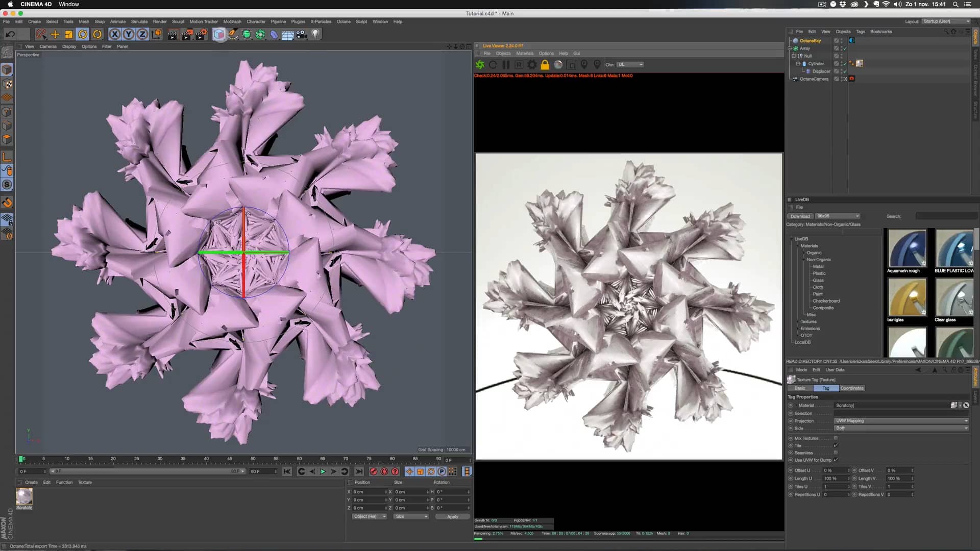
Task: Click the Scratchy material thumbnail in Material Manager
Action: click(23, 496)
